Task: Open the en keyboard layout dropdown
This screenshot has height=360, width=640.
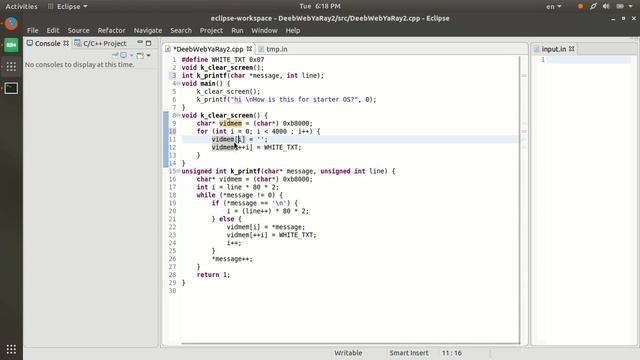Action: 554,6
